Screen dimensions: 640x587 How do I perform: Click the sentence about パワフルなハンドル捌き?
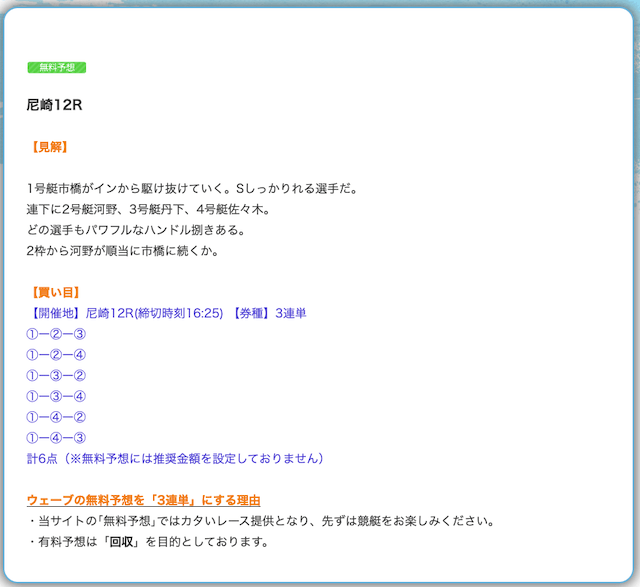click(135, 230)
